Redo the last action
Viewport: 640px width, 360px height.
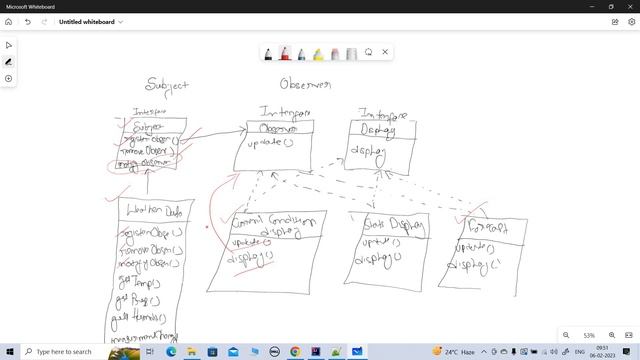44,22
